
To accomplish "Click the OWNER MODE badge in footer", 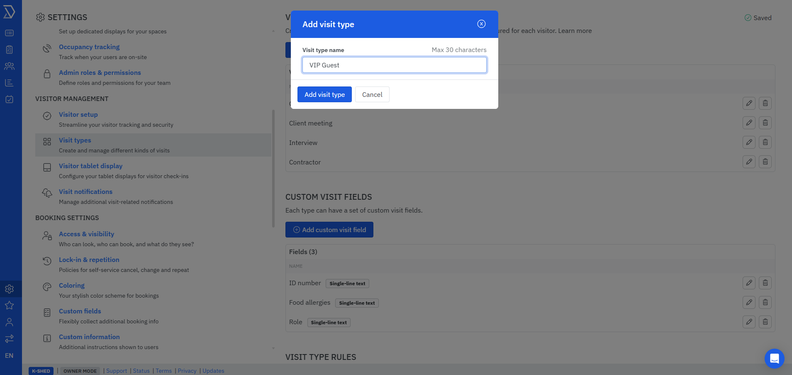I will click(x=81, y=370).
